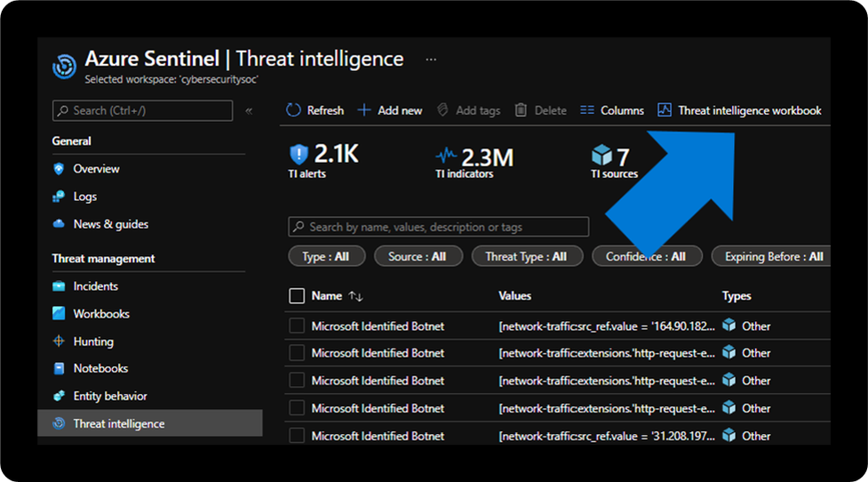Click the value containing '31.208.197'

[x=607, y=436]
